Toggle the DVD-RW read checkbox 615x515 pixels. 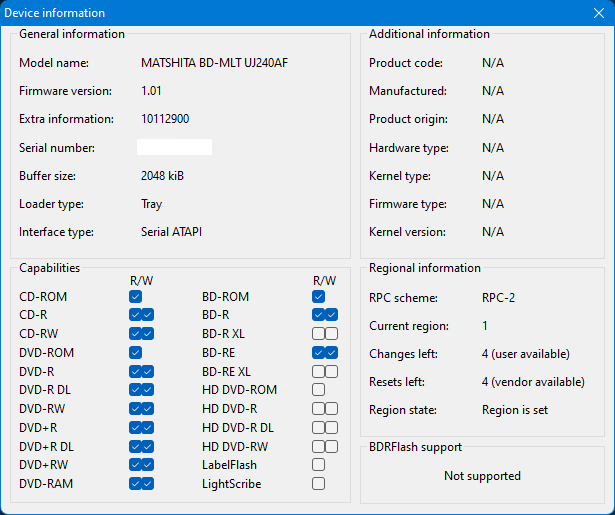pyautogui.click(x=135, y=409)
